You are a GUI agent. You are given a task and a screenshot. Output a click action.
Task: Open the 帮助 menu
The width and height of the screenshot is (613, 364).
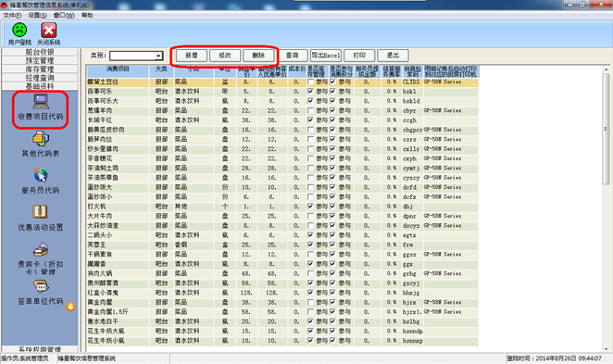point(87,15)
